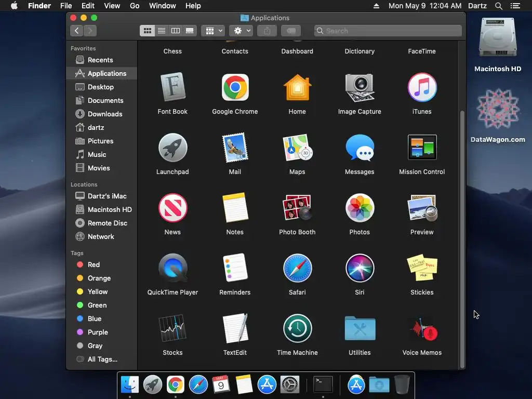Open Notification Center in menu bar
The width and height of the screenshot is (532, 399).
[515, 6]
